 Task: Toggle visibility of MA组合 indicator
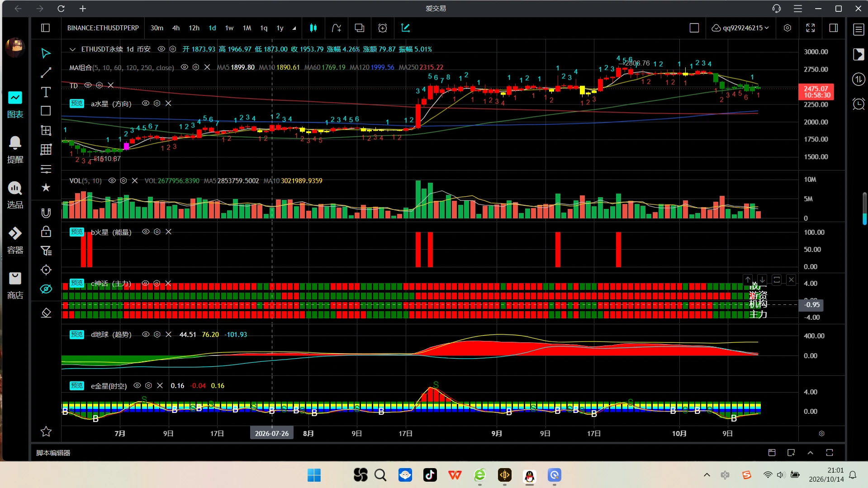coord(185,67)
